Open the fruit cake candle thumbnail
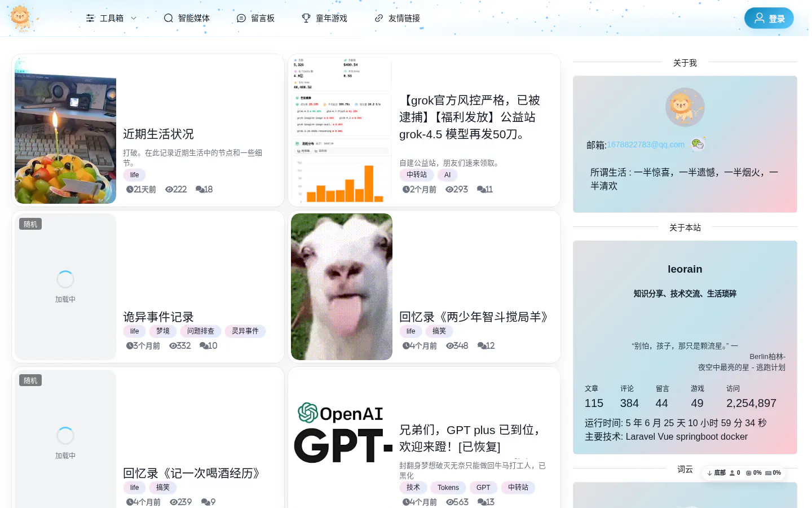 click(65, 130)
